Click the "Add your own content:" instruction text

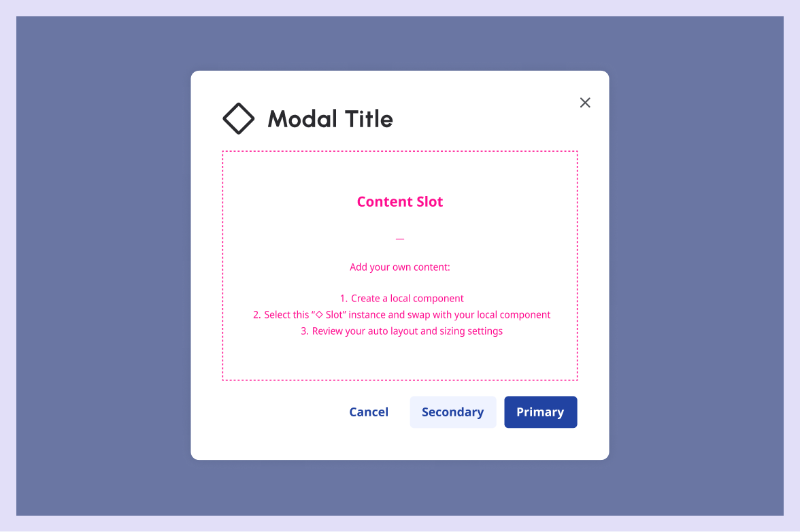coord(400,267)
